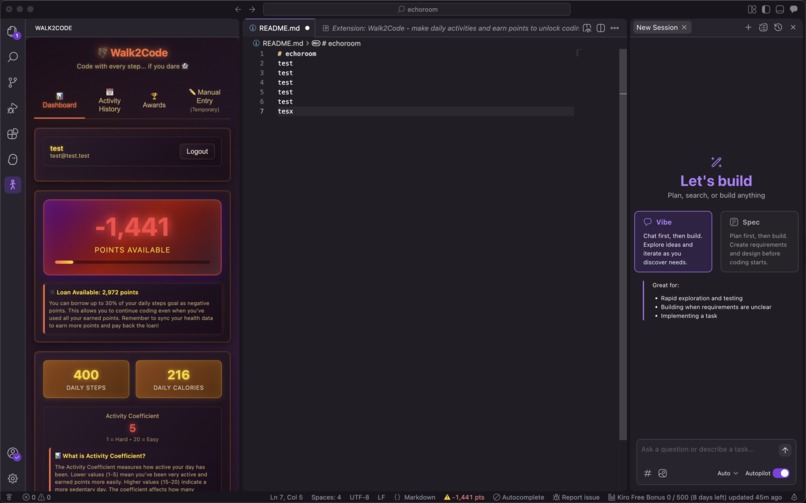
Task: Open the Dashboard tab in Walk2Code
Action: click(59, 101)
